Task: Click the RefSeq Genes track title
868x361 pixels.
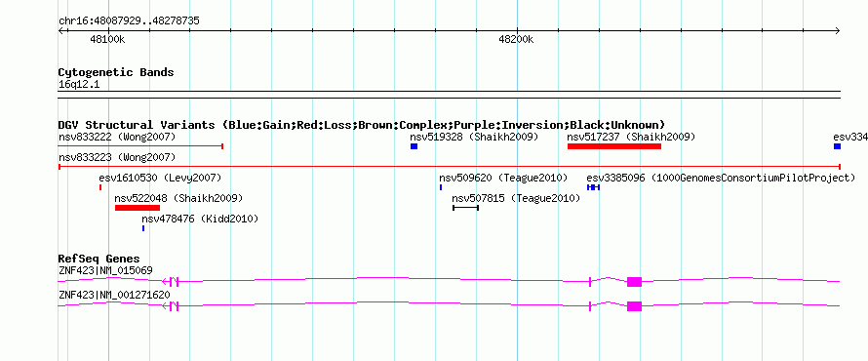Action: point(99,259)
